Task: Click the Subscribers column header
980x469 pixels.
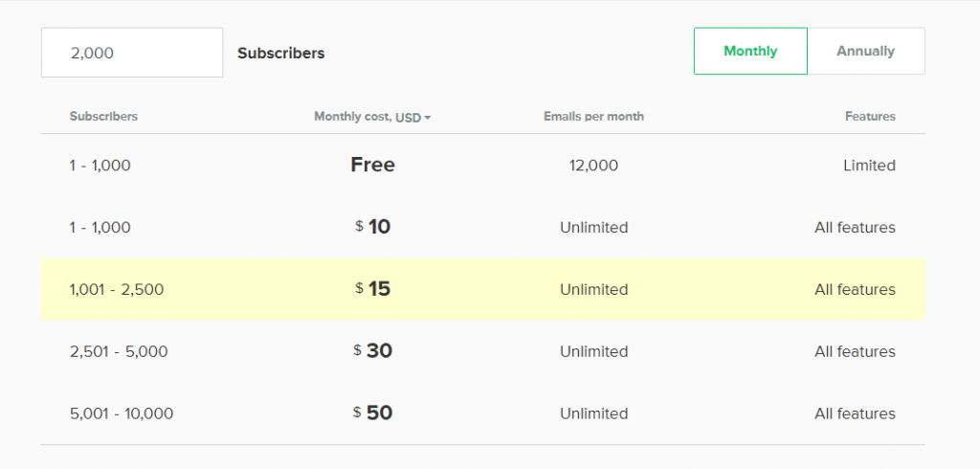Action: [x=103, y=117]
